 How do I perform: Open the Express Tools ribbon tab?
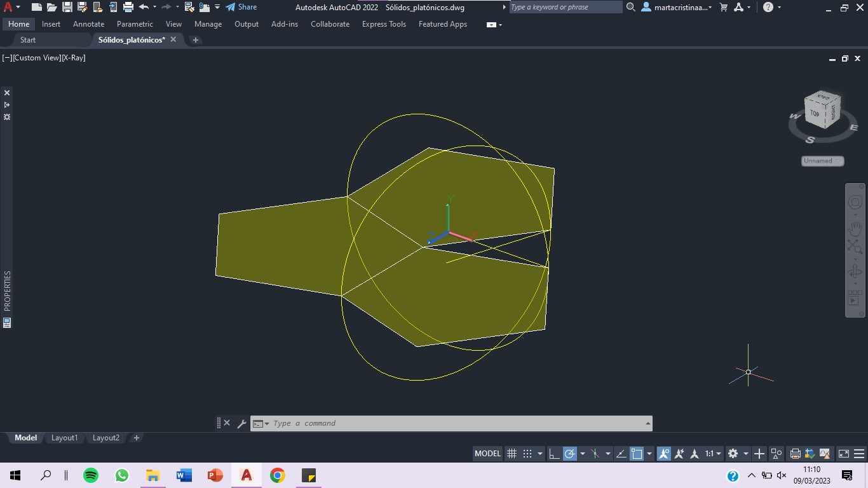(x=384, y=24)
